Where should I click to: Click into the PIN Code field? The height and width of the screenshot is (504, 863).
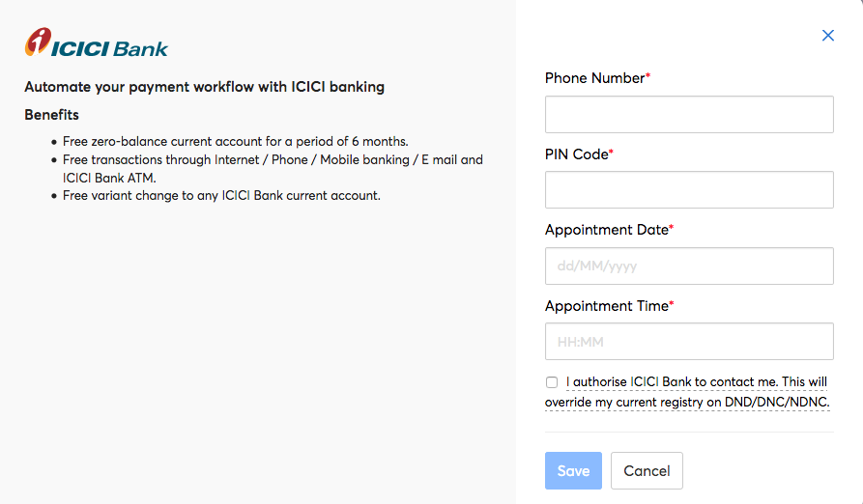coord(689,190)
